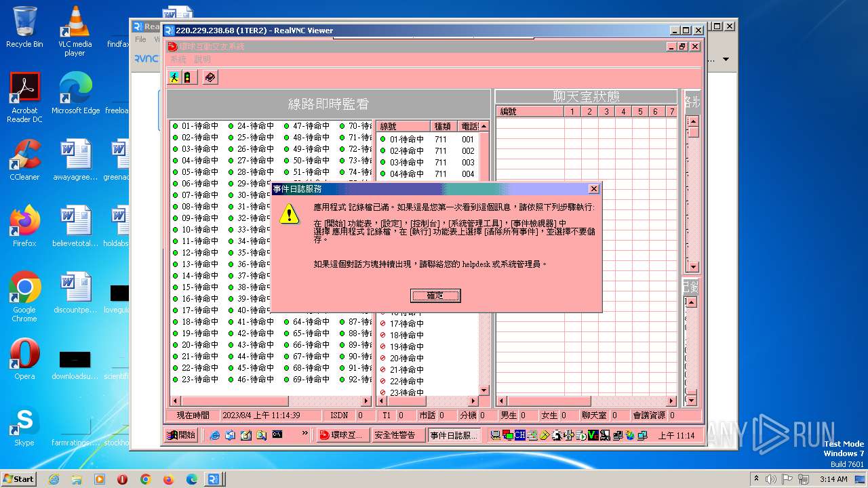Click the command prompt icon in remote quick launch
This screenshot has width=868, height=488.
(x=277, y=435)
